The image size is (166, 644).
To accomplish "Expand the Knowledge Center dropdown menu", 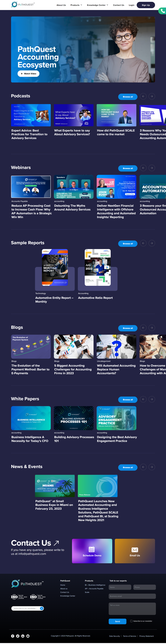I will [98, 5].
